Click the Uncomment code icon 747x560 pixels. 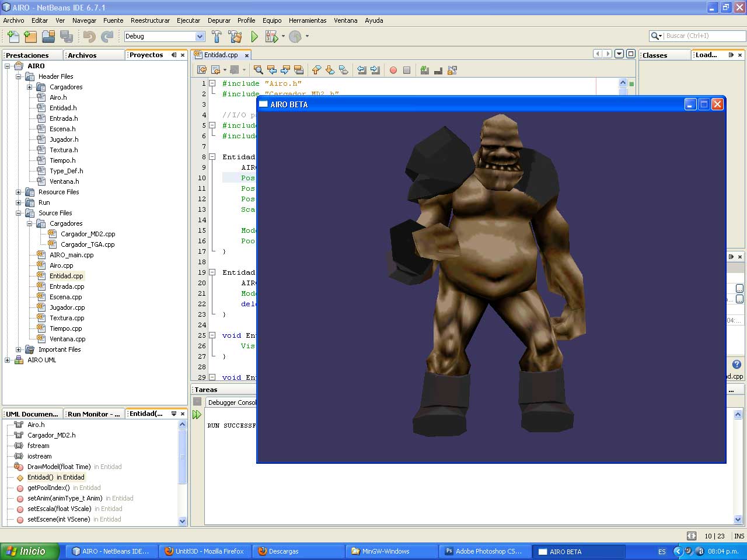pos(438,70)
